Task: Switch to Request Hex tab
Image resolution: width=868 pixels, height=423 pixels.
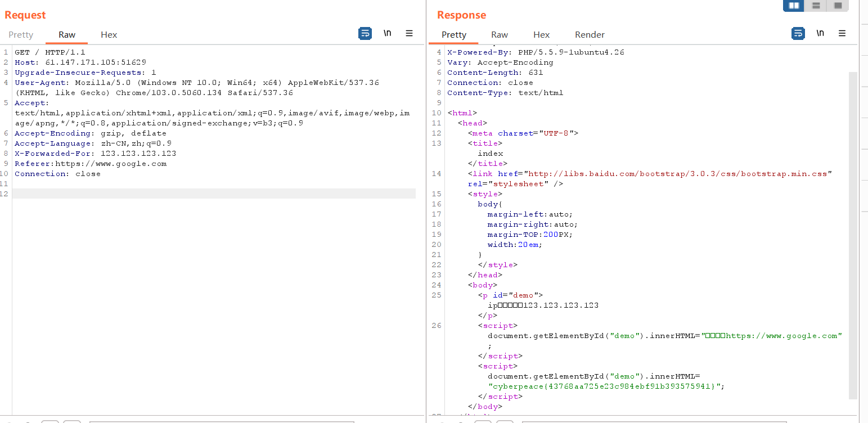Action: [109, 35]
